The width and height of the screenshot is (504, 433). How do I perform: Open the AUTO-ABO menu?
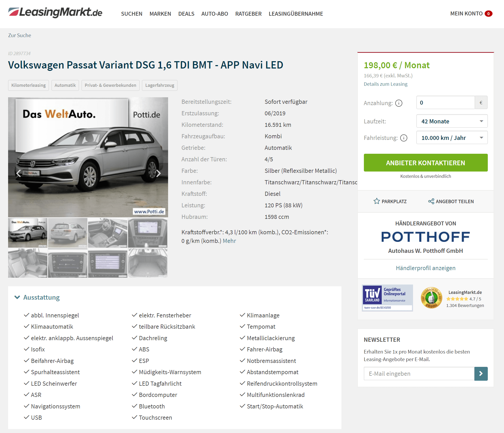215,14
